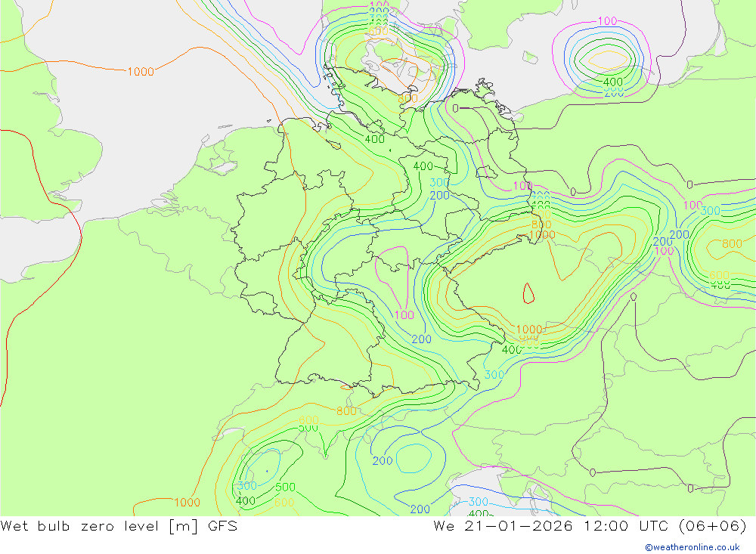
Task: Click the cyan 300 label over the Adriatic Sea
Action: 479,501
